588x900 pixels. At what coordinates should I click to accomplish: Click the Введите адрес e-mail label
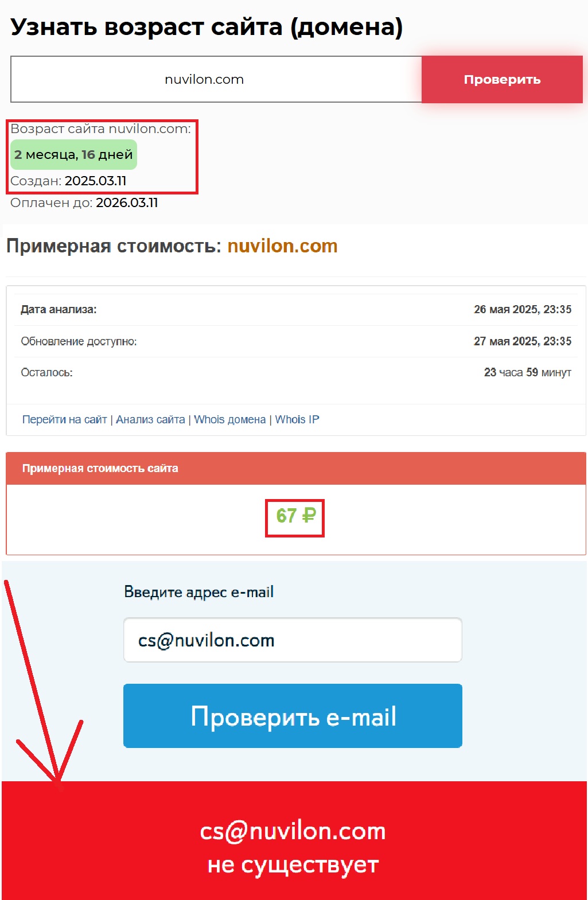[199, 592]
